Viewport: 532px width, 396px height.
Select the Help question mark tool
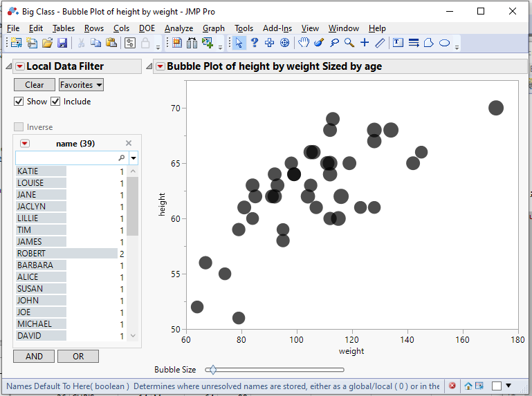point(255,43)
